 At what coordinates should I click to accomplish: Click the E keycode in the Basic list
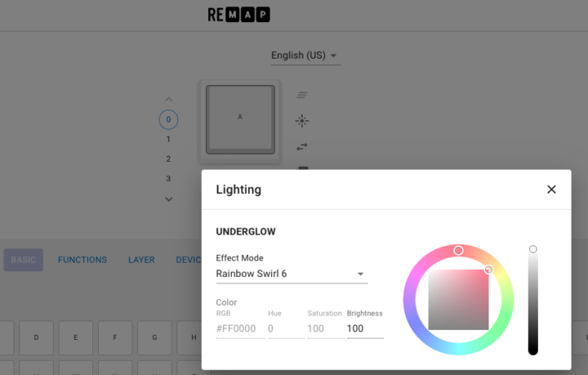76,337
